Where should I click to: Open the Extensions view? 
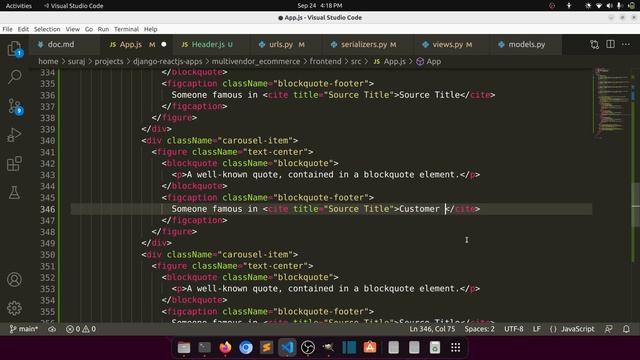pos(14,164)
